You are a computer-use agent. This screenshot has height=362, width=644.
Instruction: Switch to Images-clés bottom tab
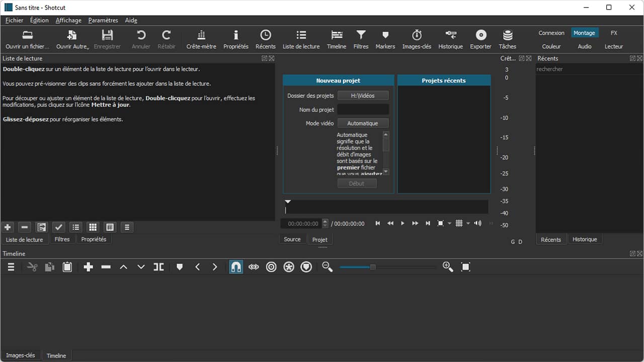click(x=21, y=355)
